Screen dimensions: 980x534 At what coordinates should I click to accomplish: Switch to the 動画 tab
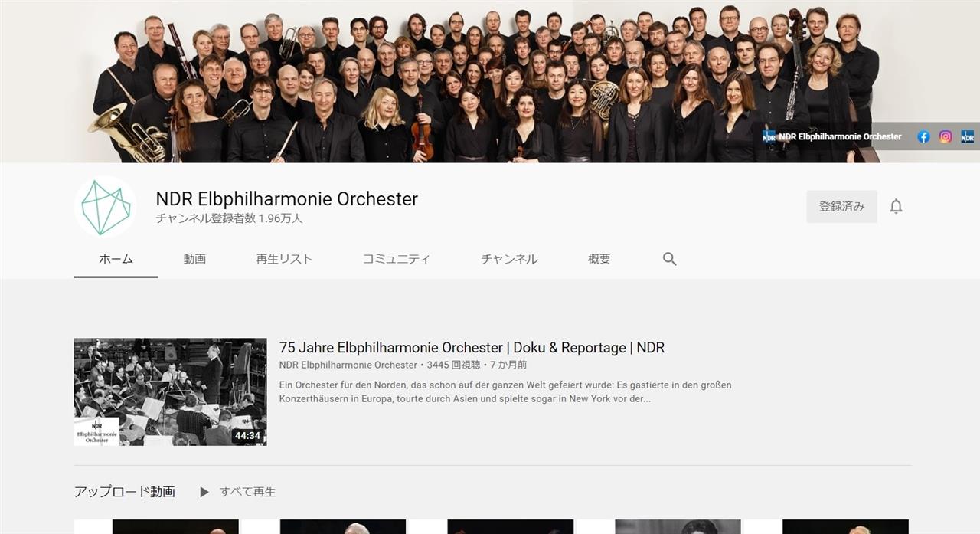click(x=194, y=259)
